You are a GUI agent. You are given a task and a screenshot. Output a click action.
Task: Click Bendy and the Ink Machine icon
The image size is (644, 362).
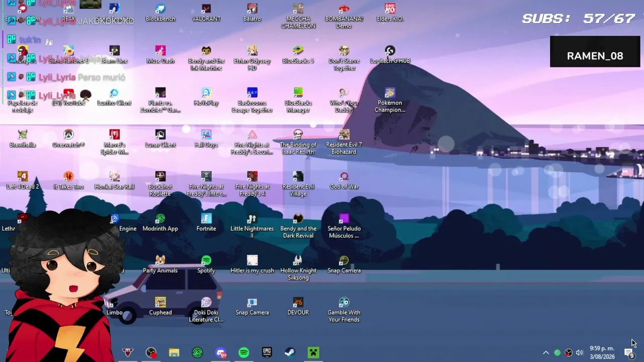[x=206, y=58]
